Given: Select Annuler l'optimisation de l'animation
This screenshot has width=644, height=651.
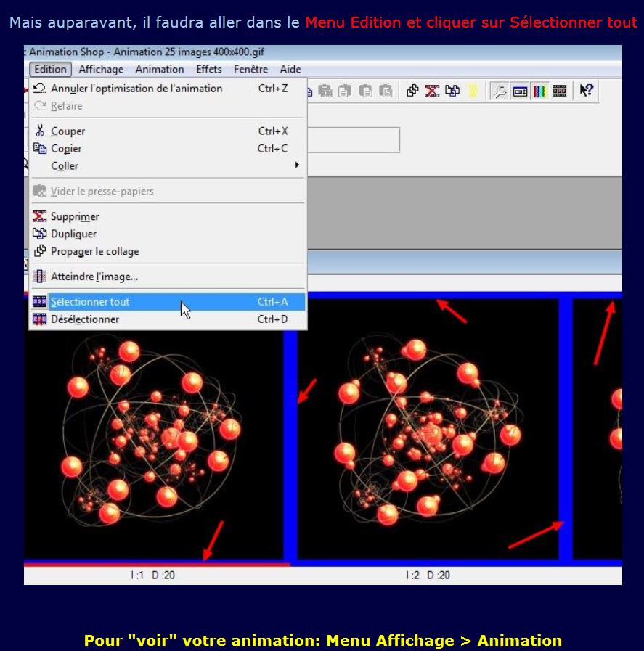Looking at the screenshot, I should point(136,89).
